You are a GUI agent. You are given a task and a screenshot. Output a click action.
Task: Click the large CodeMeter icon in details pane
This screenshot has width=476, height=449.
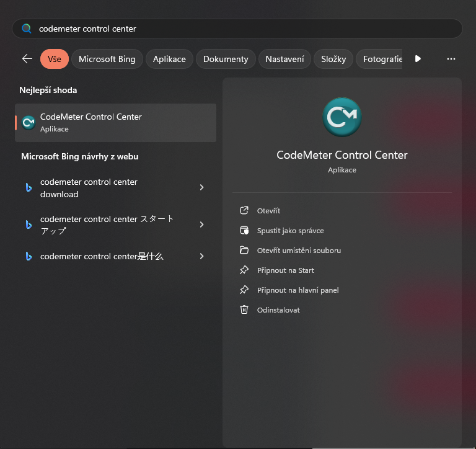342,117
